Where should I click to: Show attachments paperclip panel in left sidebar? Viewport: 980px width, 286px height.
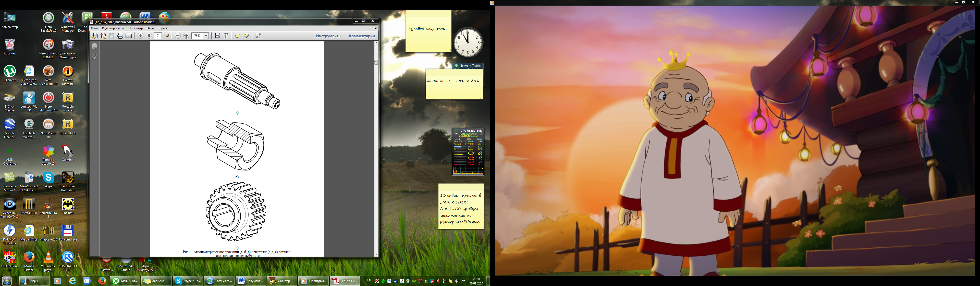(94, 57)
